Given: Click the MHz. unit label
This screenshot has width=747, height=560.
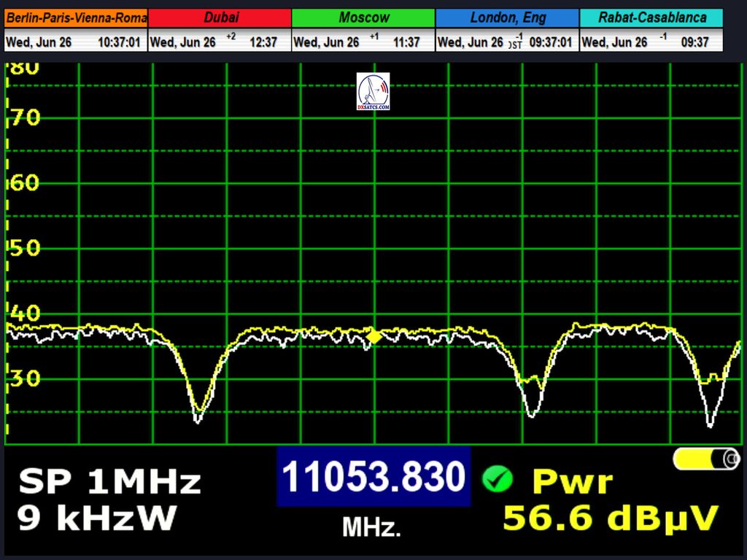Looking at the screenshot, I should (371, 527).
